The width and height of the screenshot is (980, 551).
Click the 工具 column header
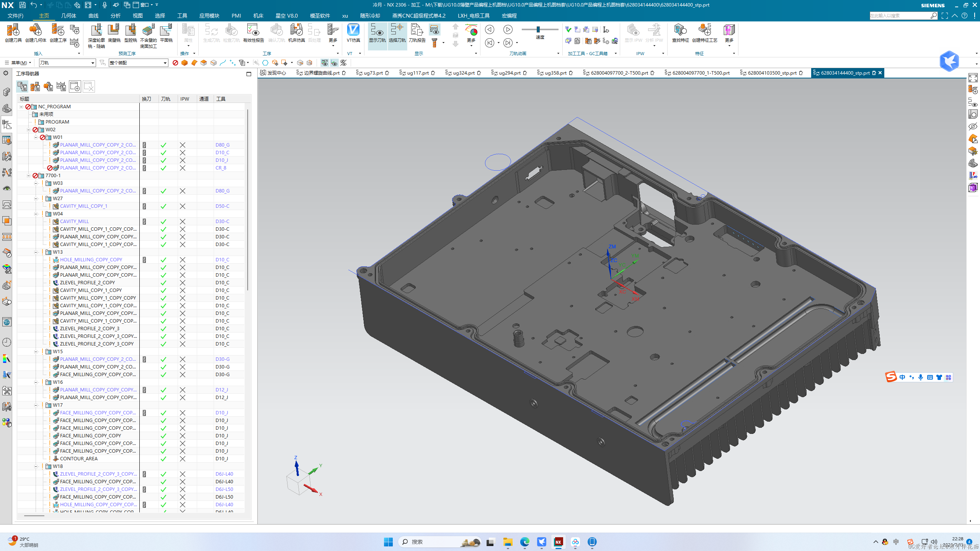[x=229, y=99]
